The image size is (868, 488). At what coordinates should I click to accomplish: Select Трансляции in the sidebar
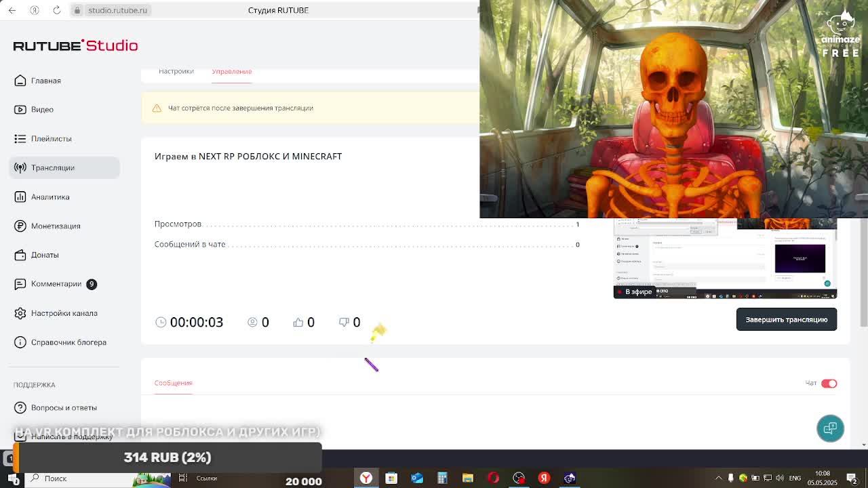pyautogui.click(x=64, y=167)
